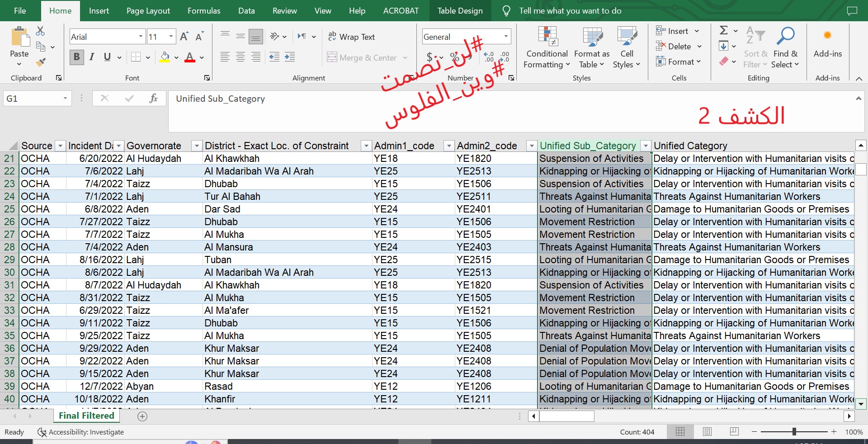Switch to the Page Layout tab
The image size is (868, 444).
148,11
